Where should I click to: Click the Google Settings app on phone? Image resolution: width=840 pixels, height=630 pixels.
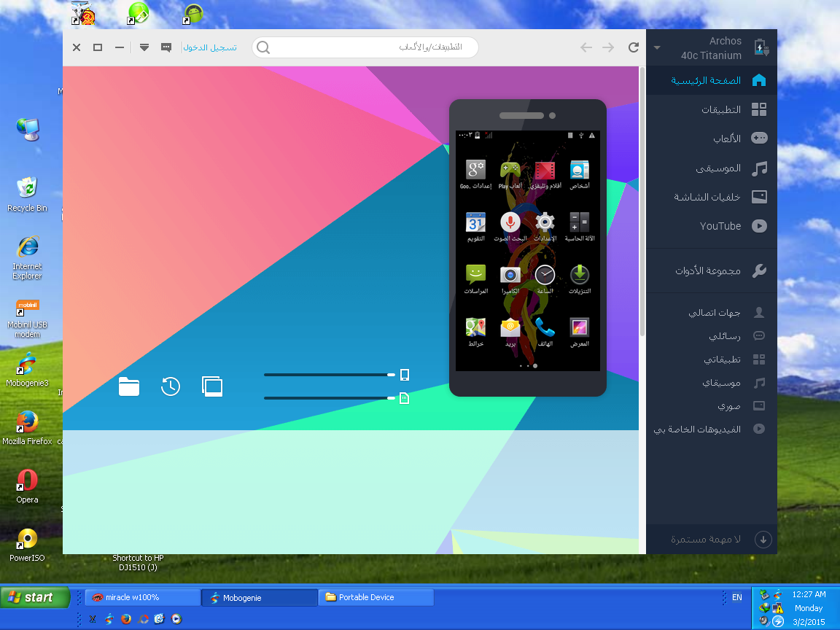point(475,175)
